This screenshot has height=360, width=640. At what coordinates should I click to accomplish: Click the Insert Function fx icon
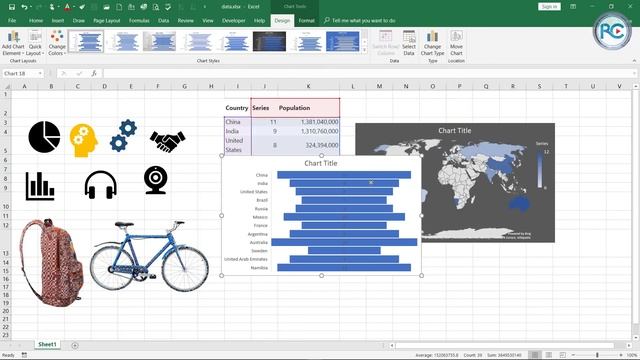[94, 73]
